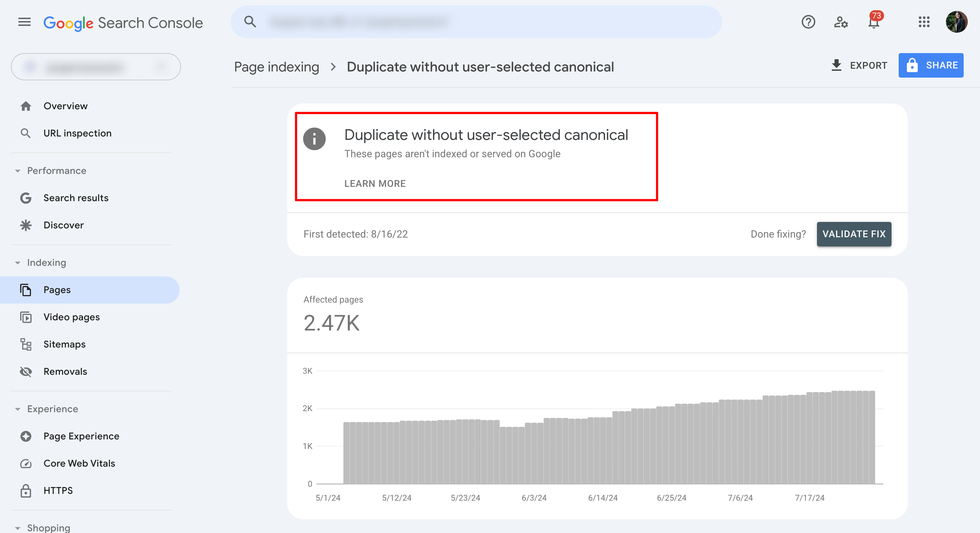
Task: Click the Validate Fix button
Action: click(x=854, y=234)
